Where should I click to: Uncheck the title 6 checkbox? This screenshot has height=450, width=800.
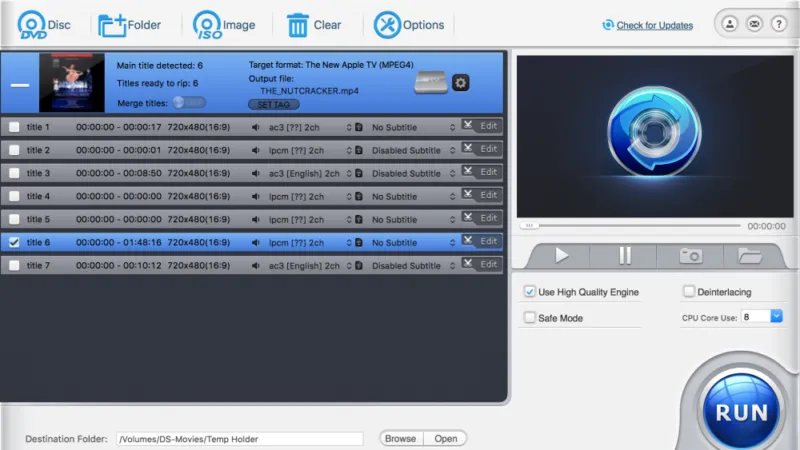[14, 242]
